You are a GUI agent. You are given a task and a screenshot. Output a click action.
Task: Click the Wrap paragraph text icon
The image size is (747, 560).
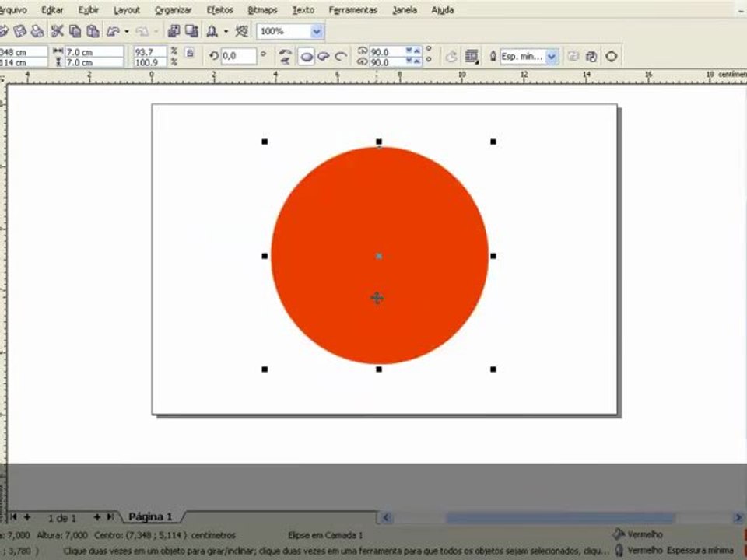(472, 57)
